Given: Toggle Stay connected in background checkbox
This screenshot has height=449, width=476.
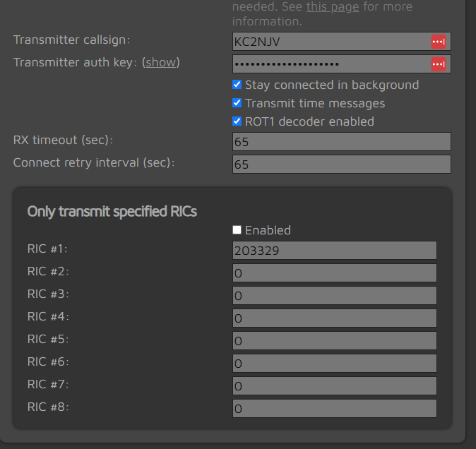Looking at the screenshot, I should click(x=237, y=85).
